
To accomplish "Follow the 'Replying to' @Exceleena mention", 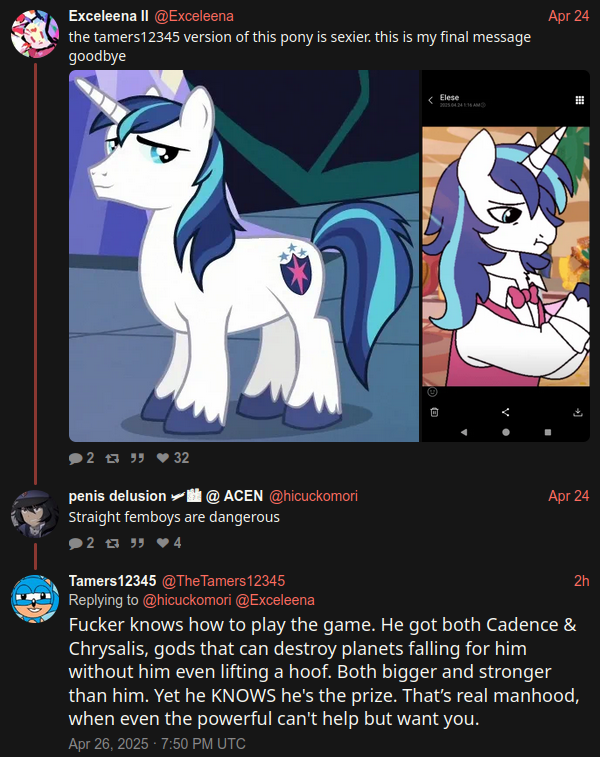I will coord(275,600).
